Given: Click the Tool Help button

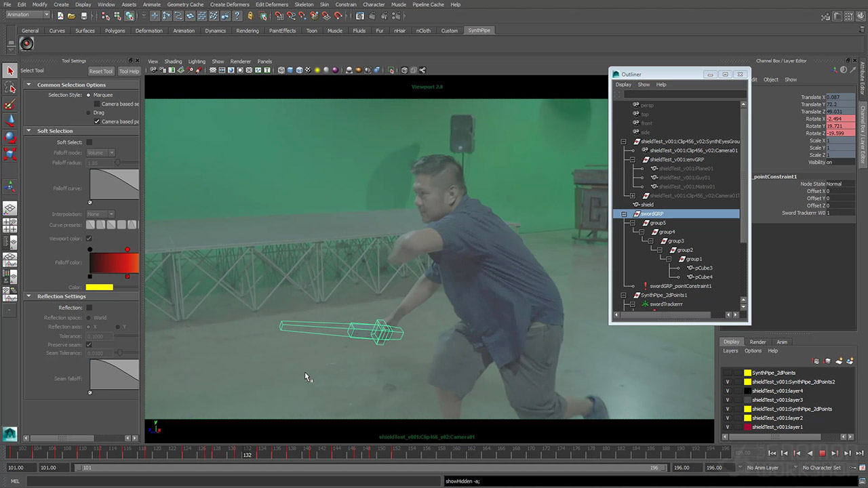Looking at the screenshot, I should 128,71.
